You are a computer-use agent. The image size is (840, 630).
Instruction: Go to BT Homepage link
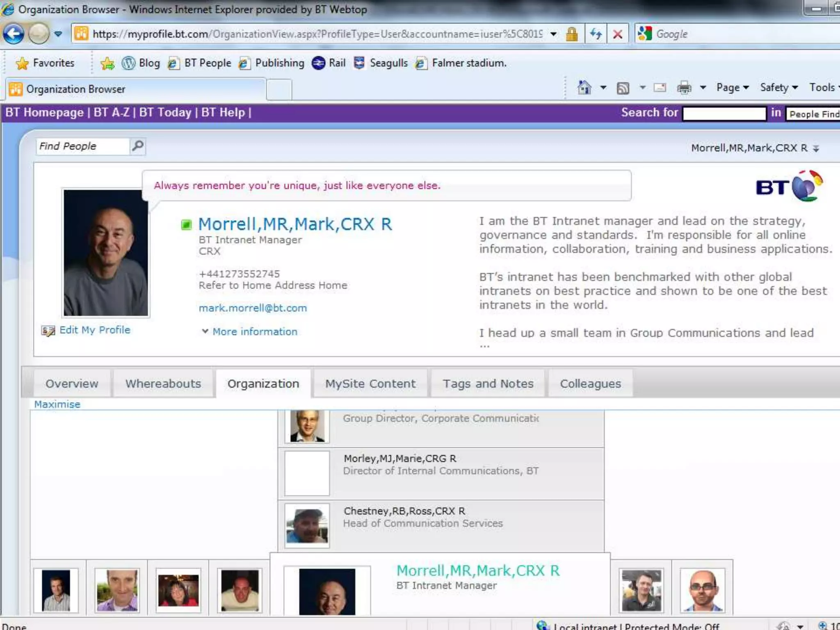click(44, 112)
